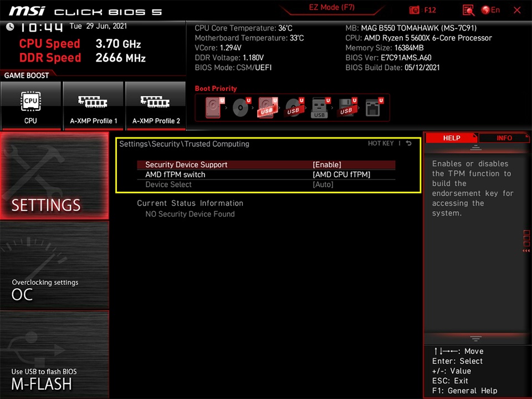Open the A-XMP Profile 1 selector
This screenshot has width=532, height=399.
(93, 105)
